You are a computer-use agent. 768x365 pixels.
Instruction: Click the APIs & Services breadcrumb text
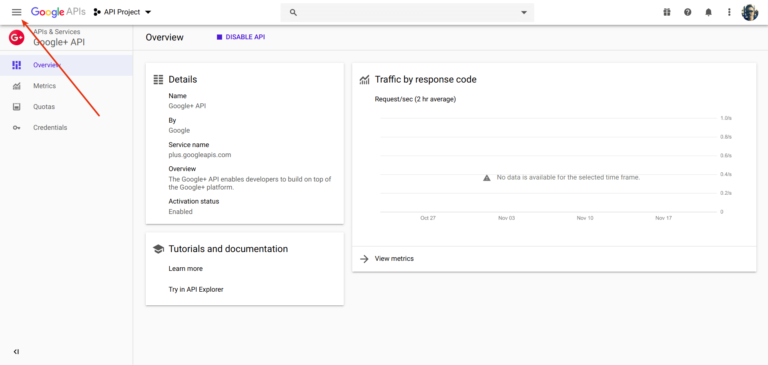click(x=57, y=32)
